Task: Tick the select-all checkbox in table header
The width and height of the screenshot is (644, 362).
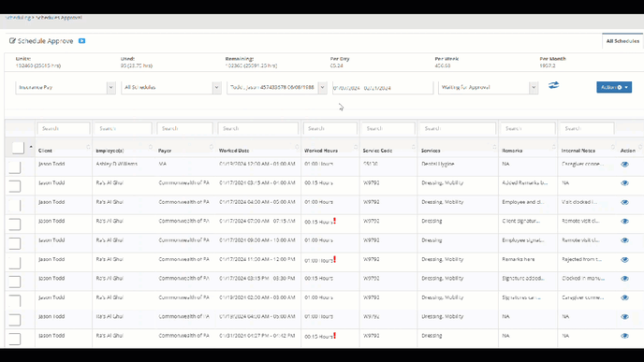Action: [18, 148]
